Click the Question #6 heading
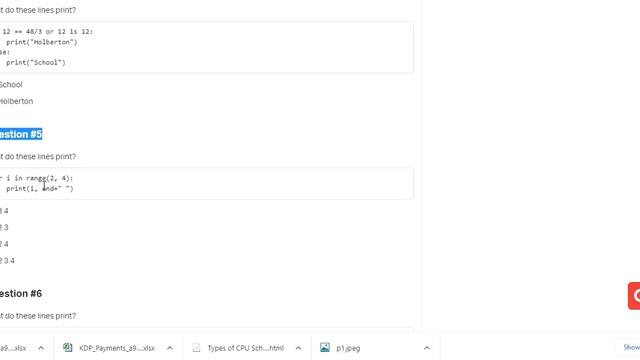640x360 pixels. 21,293
